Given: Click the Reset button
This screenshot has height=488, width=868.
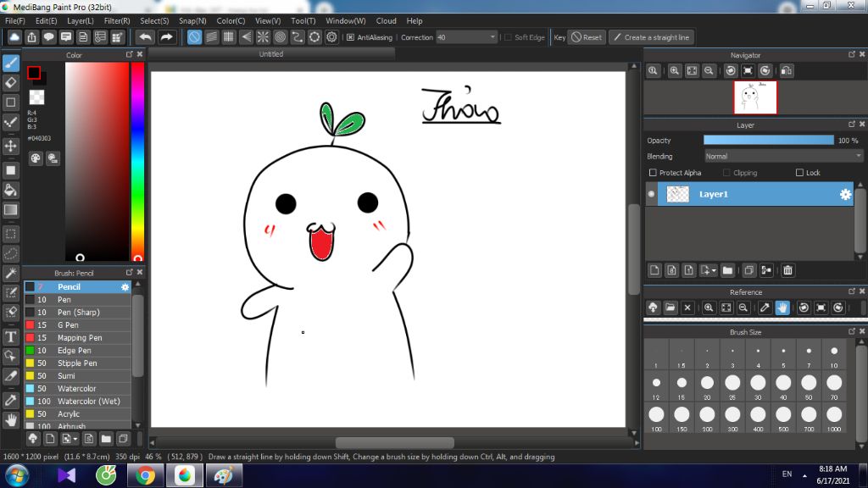Looking at the screenshot, I should pos(587,37).
